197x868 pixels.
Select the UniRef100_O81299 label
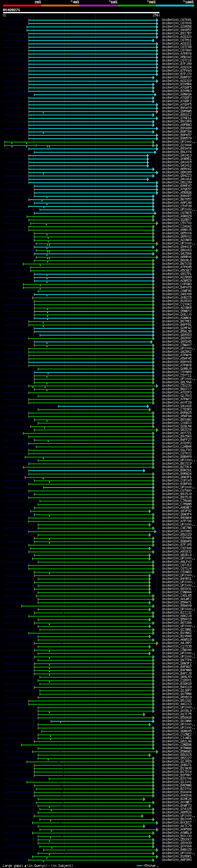point(176,182)
